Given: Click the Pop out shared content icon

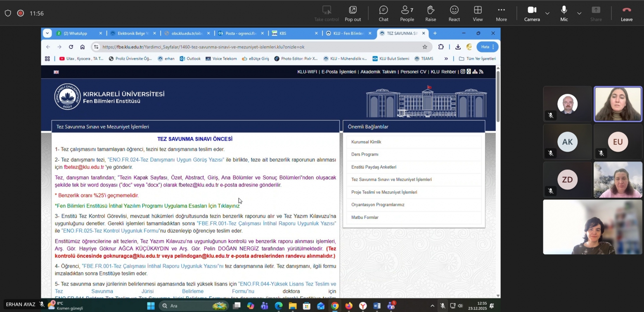Looking at the screenshot, I should [x=353, y=13].
